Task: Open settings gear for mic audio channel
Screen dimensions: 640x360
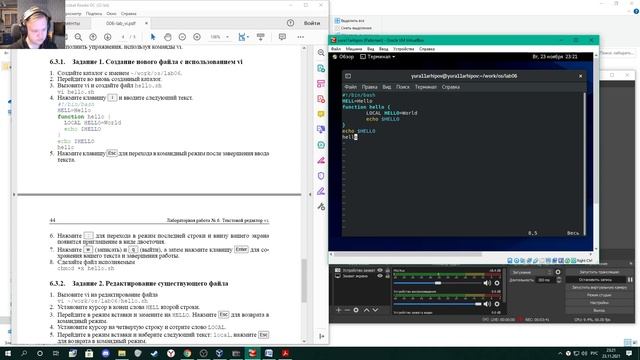Action: pos(497,283)
